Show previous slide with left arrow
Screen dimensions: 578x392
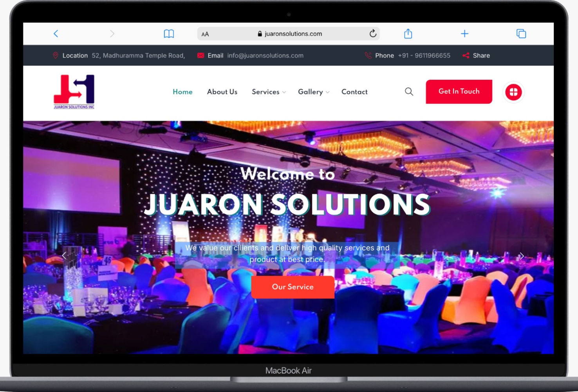(x=64, y=255)
